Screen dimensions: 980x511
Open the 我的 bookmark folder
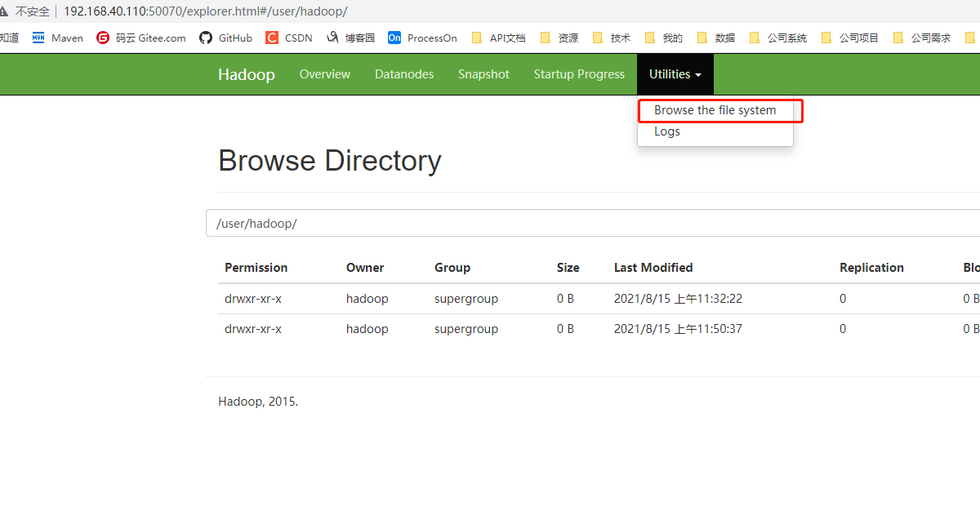tap(664, 38)
